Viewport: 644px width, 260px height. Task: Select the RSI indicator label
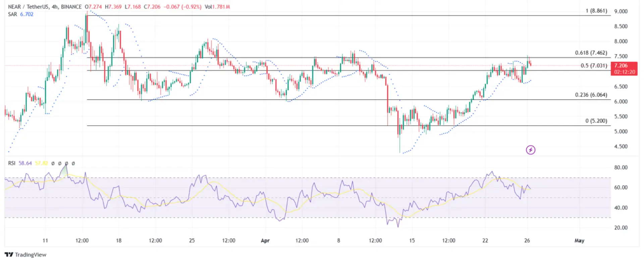click(12, 163)
